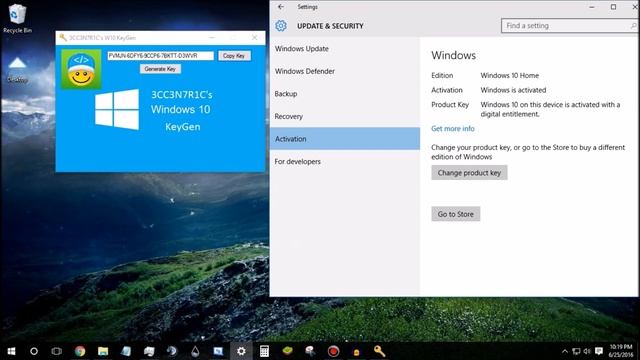Click the green block taskbar icon
This screenshot has height=360, width=640.
point(287,351)
